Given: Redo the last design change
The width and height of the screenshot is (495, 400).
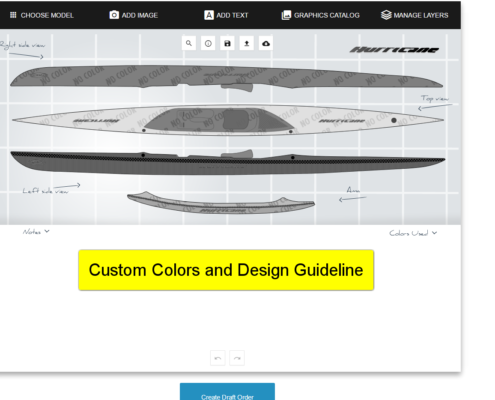Looking at the screenshot, I should [237, 358].
